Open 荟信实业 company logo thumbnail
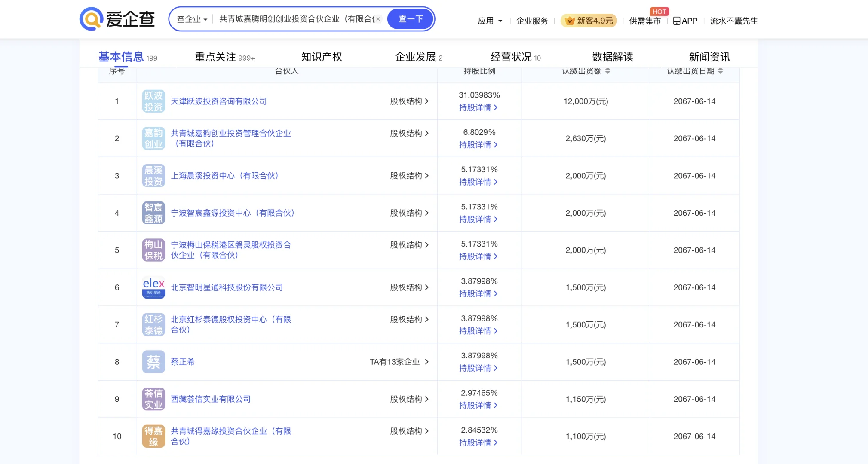 (x=153, y=399)
